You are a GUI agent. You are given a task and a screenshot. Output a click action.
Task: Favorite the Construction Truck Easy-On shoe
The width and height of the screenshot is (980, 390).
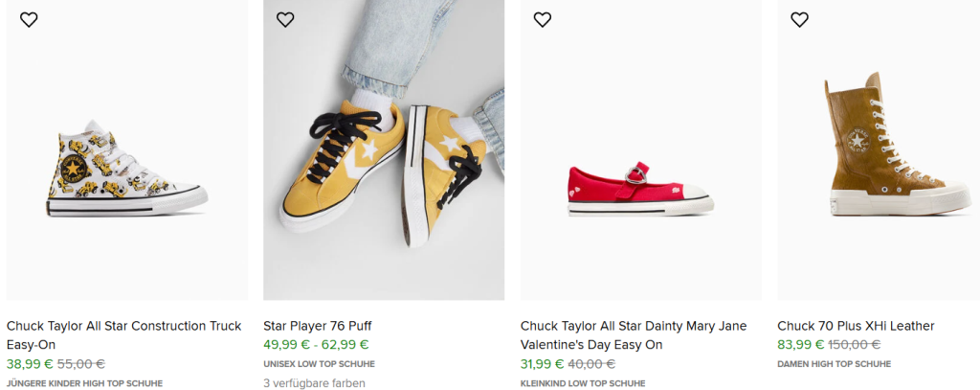click(x=29, y=20)
